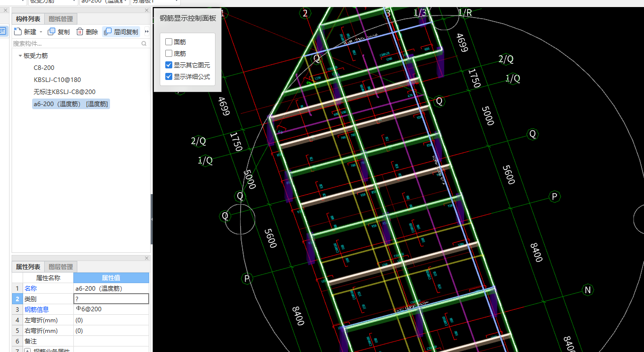Click the 属性名称 column header
Viewport: 644px width, 352px height.
[48, 278]
